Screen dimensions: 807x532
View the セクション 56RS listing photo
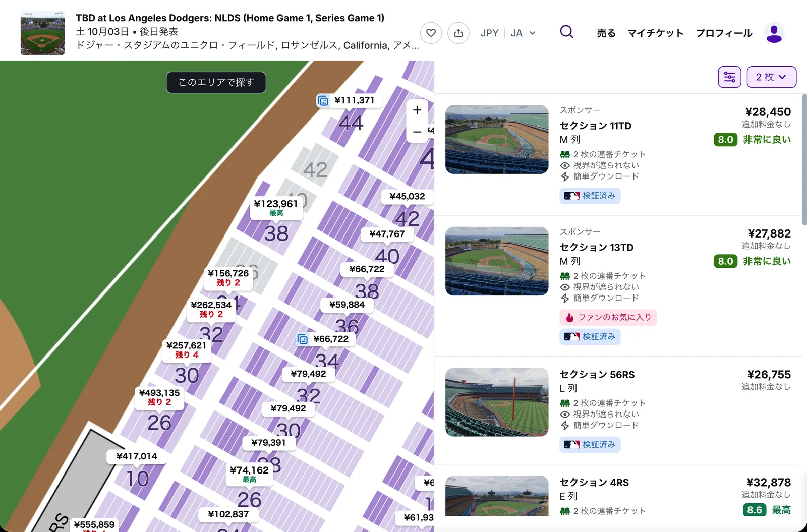497,402
